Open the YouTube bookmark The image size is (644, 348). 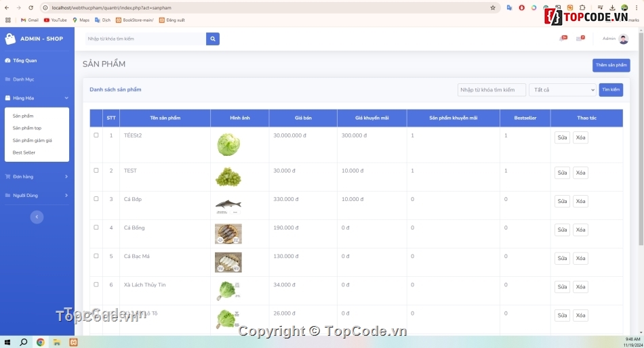tap(56, 20)
